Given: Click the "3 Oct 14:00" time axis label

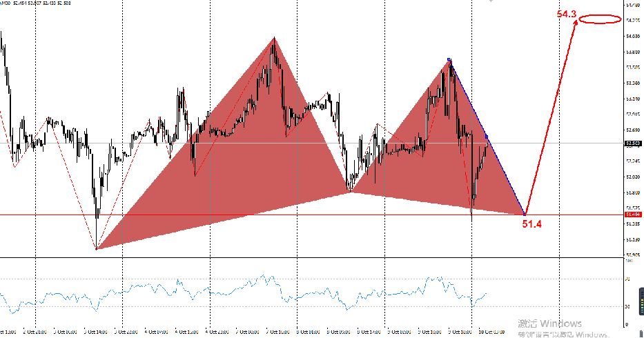Looking at the screenshot, I should tap(96, 332).
